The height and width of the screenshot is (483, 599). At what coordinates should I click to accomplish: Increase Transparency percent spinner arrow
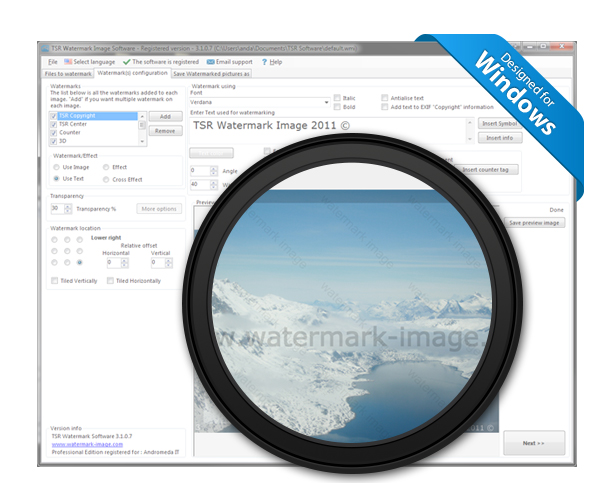68,206
